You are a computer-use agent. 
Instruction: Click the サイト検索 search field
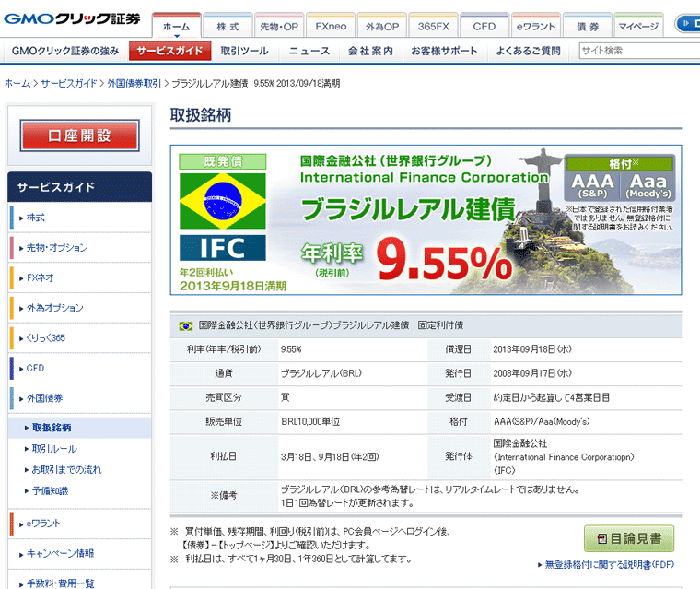(x=637, y=51)
